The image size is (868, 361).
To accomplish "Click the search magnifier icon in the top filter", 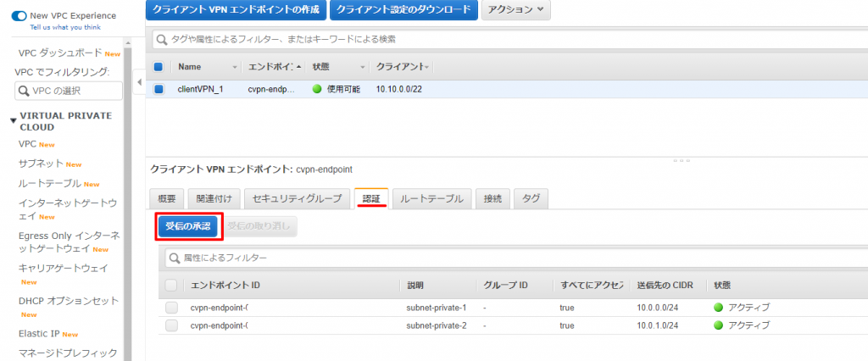I will [x=162, y=40].
